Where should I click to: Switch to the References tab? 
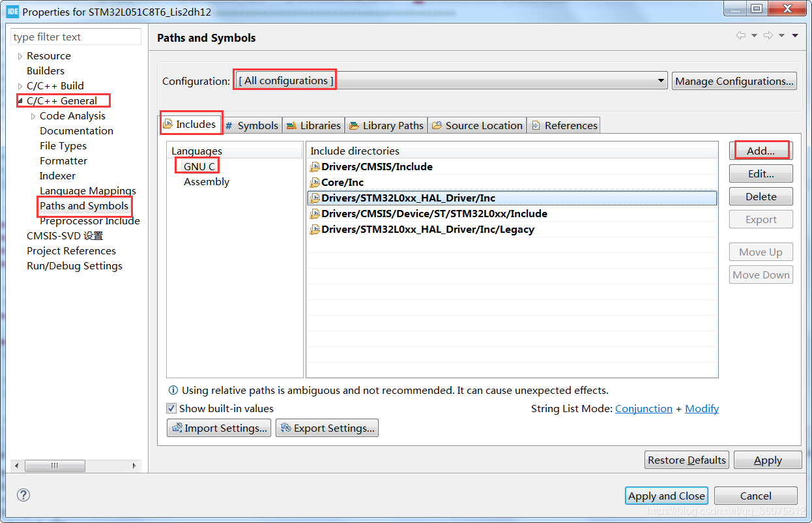point(564,125)
